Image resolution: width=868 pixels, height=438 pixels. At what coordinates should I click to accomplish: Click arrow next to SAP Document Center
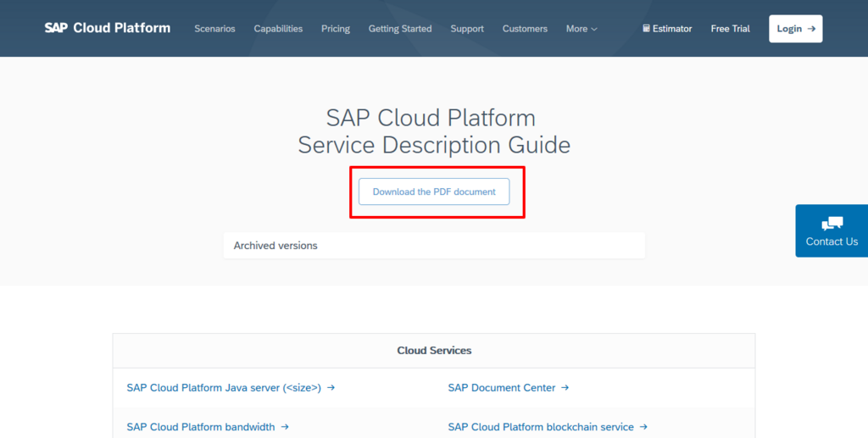[565, 388]
